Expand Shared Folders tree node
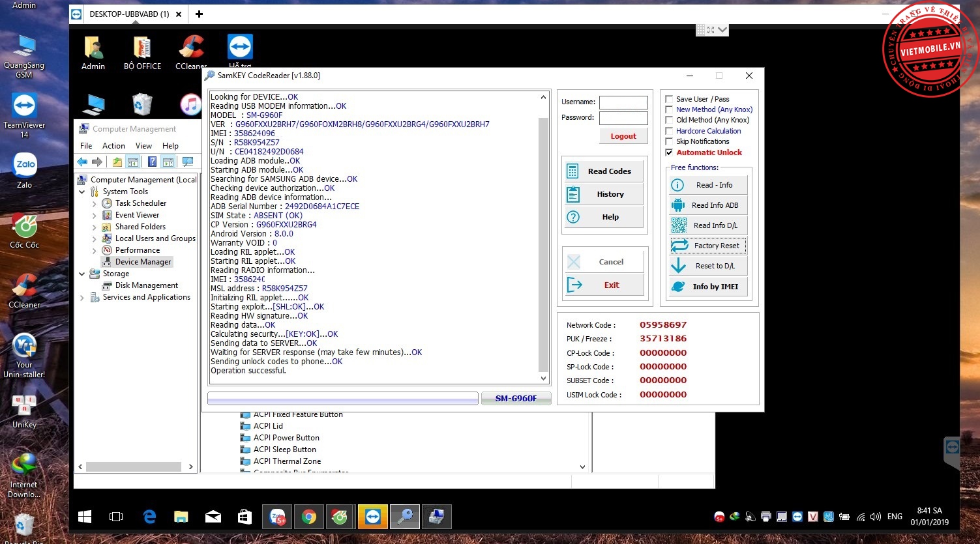 (95, 227)
